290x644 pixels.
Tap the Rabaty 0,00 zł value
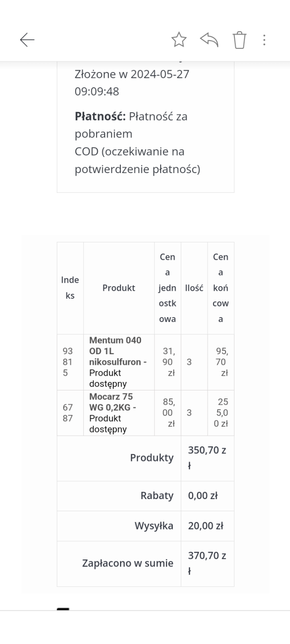203,496
